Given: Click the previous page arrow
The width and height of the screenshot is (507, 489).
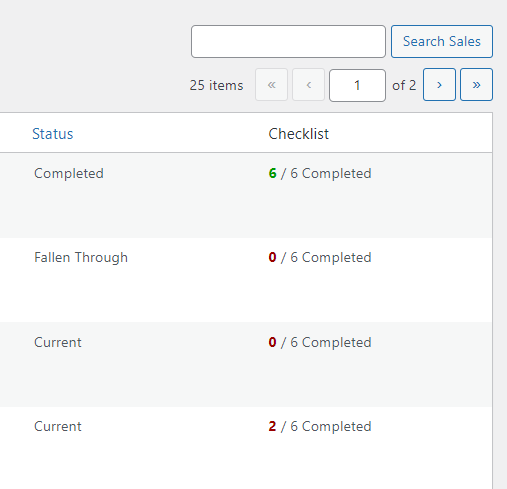Looking at the screenshot, I should 308,85.
